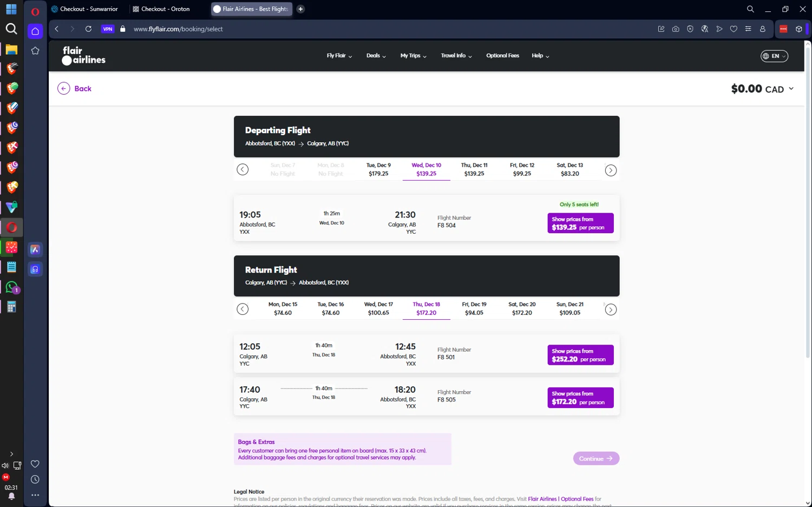The width and height of the screenshot is (812, 507).
Task: Expand the Help menu
Action: pos(540,56)
